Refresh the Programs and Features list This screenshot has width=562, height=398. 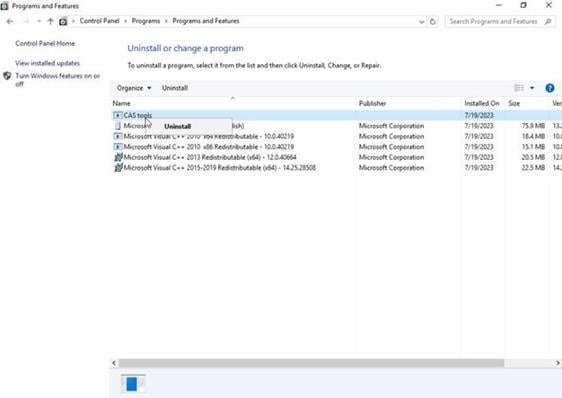433,22
